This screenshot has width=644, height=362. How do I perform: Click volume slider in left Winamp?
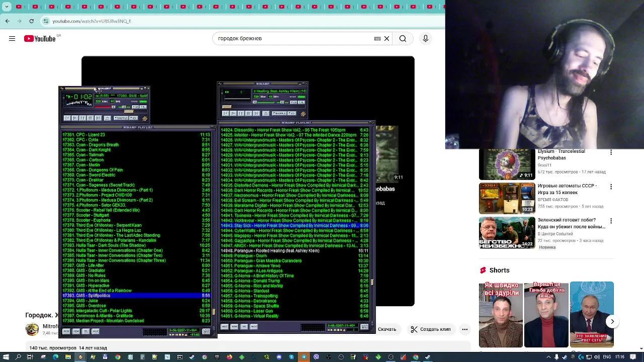(105, 107)
